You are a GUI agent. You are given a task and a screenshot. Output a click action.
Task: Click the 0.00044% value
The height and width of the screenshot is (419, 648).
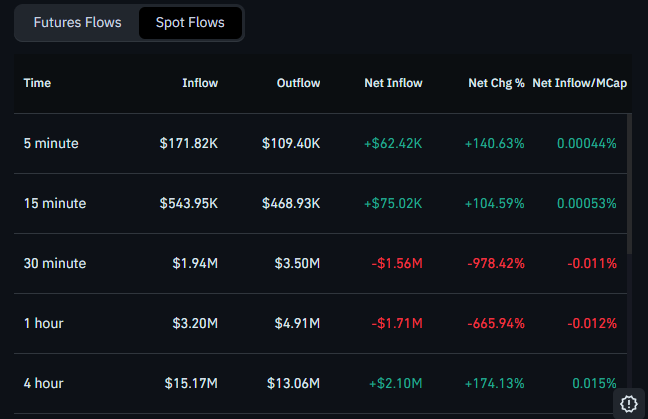tap(587, 143)
